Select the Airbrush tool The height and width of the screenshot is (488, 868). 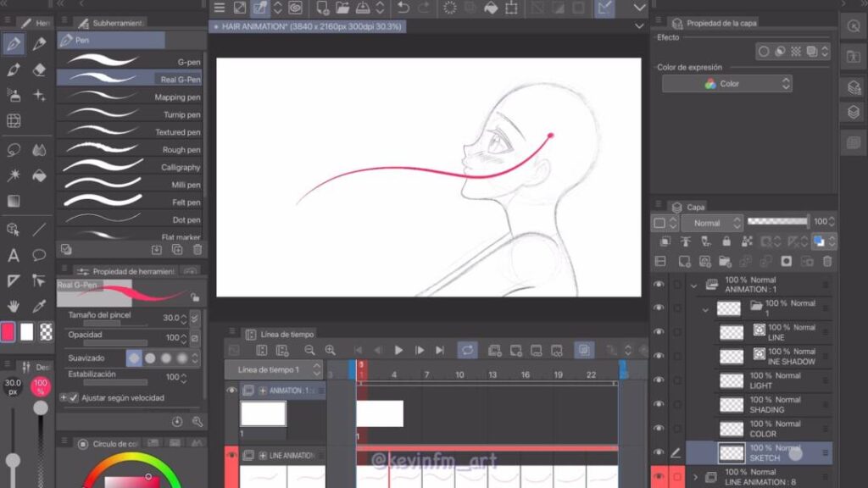point(14,95)
